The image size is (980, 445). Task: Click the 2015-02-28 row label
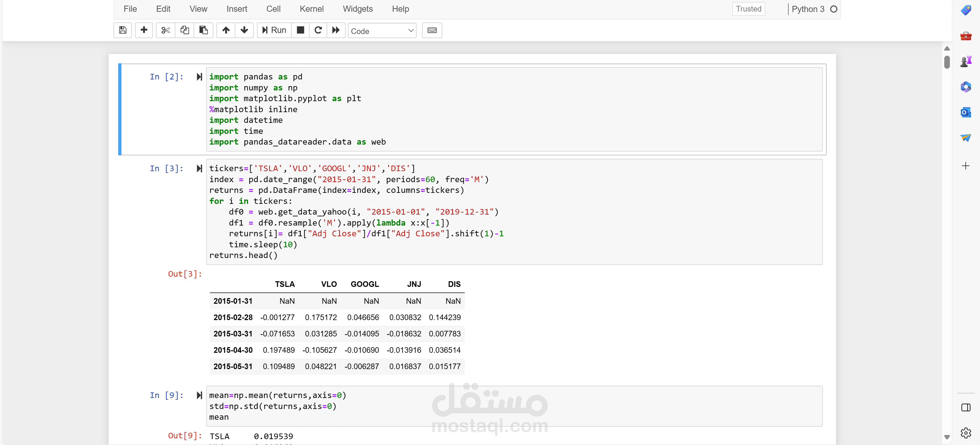click(233, 318)
